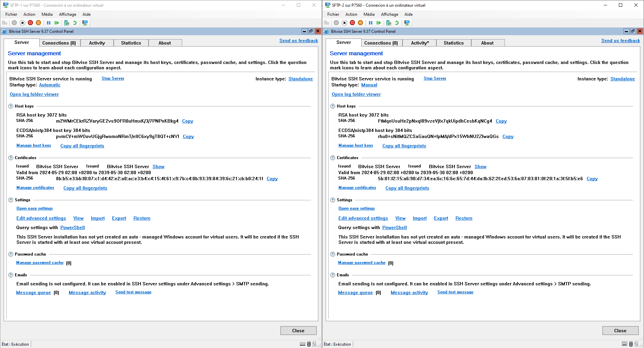Click Restore settings link in SFTP-2
Viewport: 644px width, 348px height.
point(464,218)
